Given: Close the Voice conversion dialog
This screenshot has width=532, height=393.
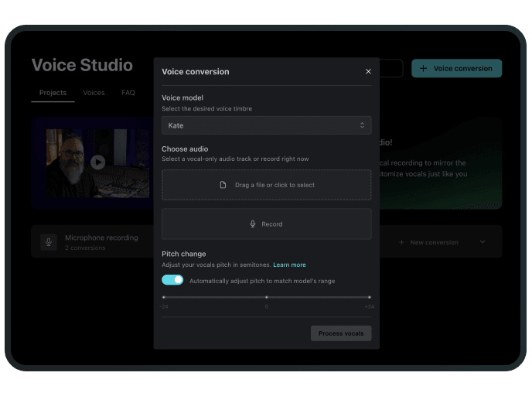Looking at the screenshot, I should (368, 72).
